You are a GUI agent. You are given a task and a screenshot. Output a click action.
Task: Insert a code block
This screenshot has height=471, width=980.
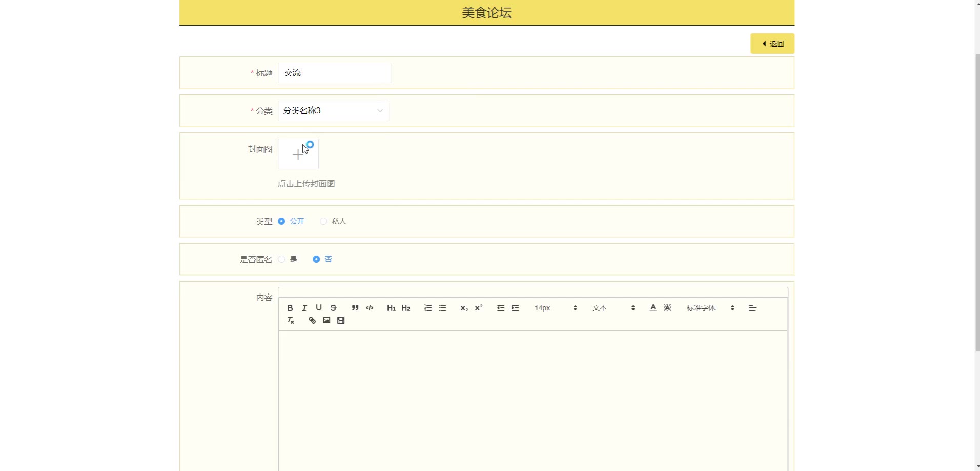[370, 308]
